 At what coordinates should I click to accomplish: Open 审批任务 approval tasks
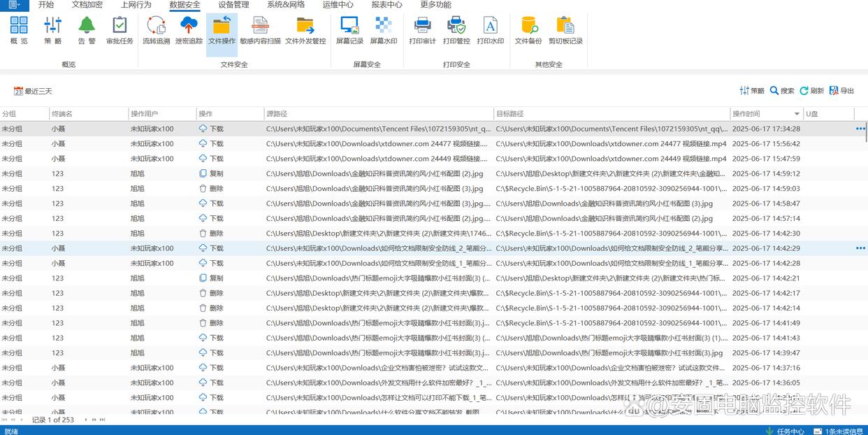click(120, 30)
